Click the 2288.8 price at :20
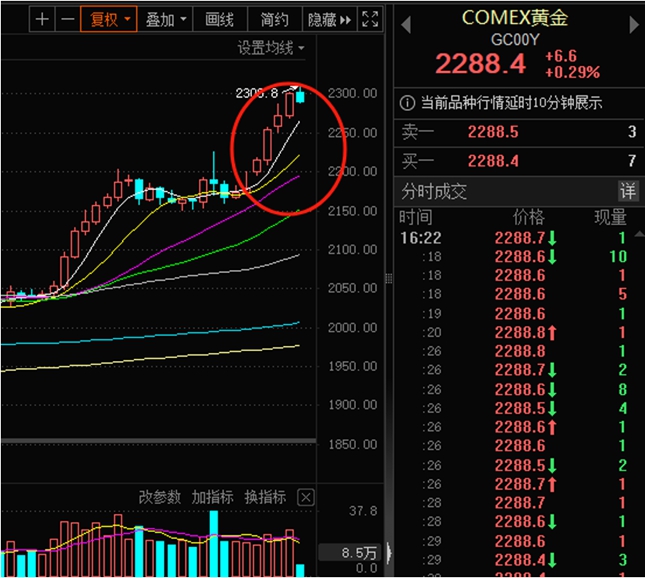 pos(520,332)
